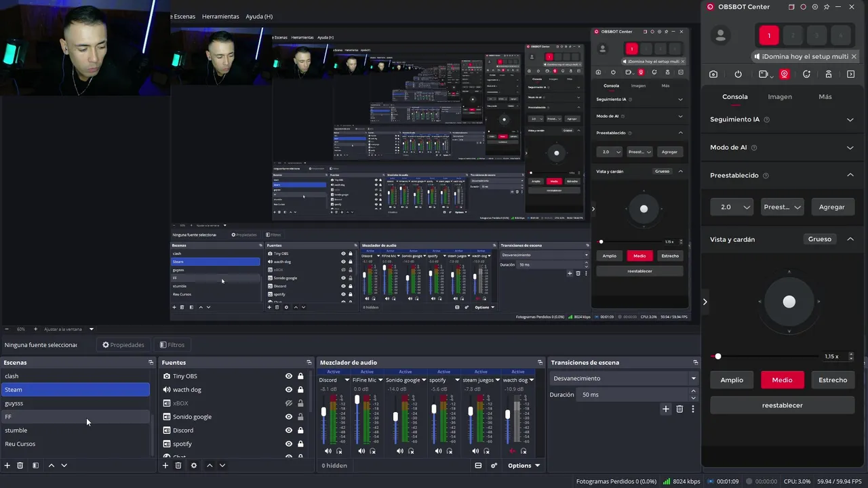Open advanced audio properties gears icon

[494, 466]
